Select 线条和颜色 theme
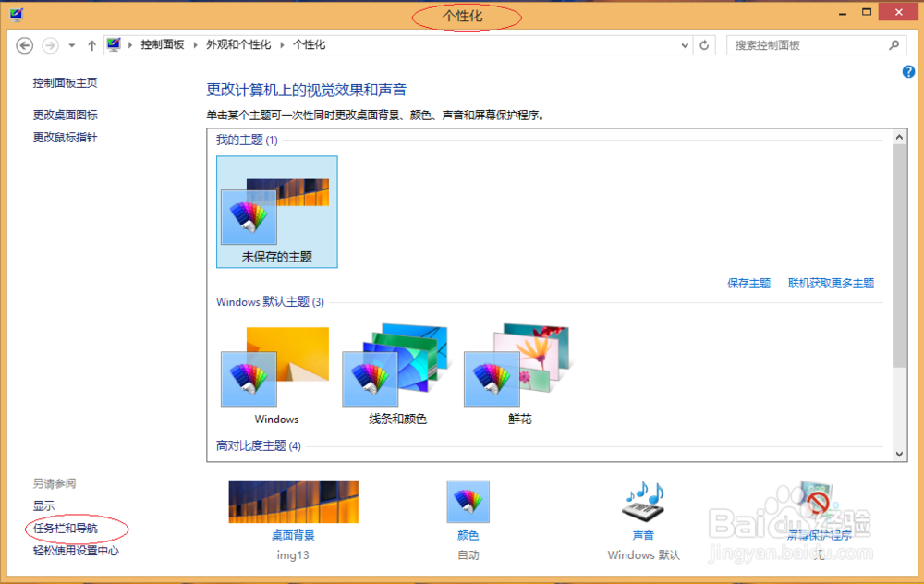 (397, 375)
